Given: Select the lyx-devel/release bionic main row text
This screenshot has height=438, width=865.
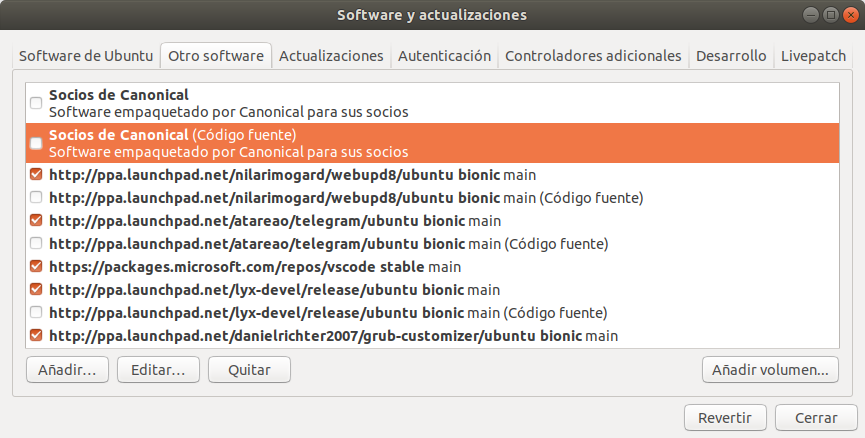Looking at the screenshot, I should click(274, 290).
